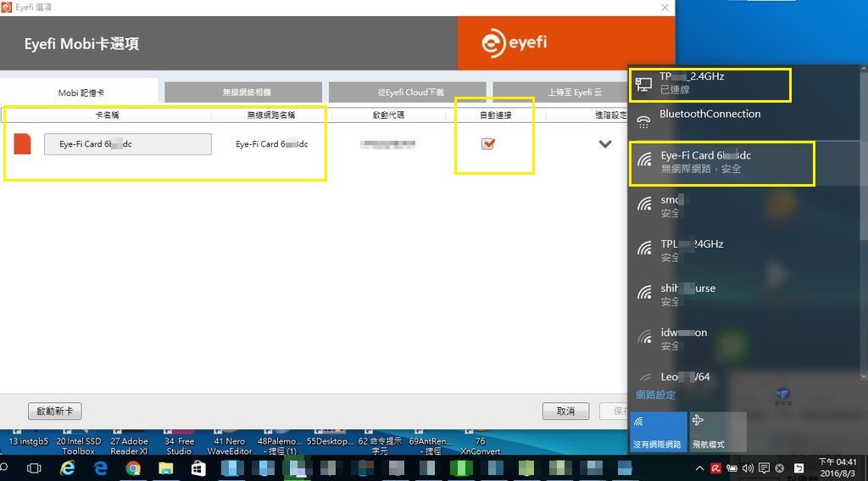Open the 從Eyefi Cloud下載 tab
This screenshot has width=868, height=481.
(x=408, y=92)
